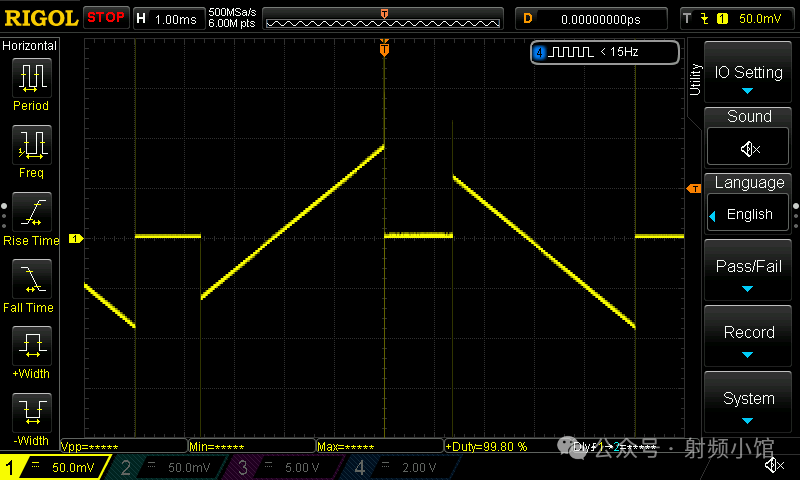Add the -Width measurement

click(31, 413)
